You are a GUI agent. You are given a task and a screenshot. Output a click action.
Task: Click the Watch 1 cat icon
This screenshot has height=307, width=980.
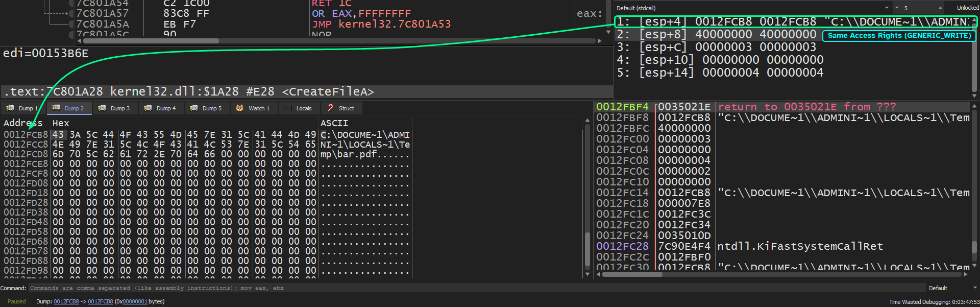point(240,108)
